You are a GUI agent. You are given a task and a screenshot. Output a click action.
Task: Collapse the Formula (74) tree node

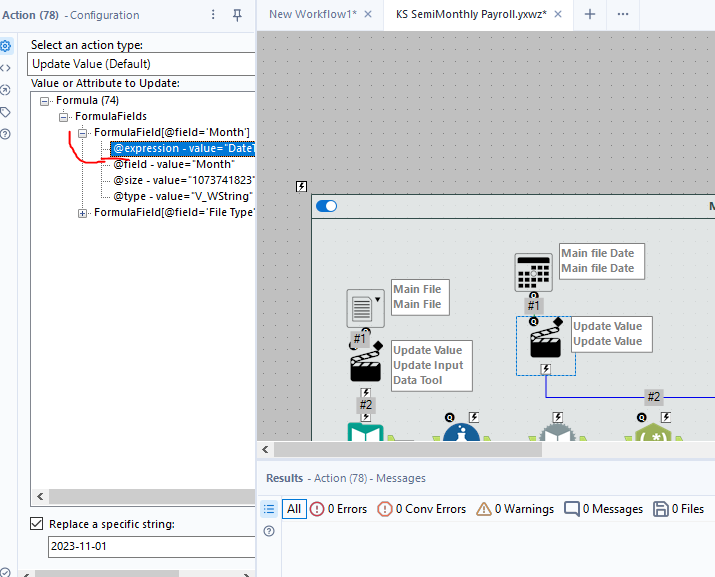(45, 101)
